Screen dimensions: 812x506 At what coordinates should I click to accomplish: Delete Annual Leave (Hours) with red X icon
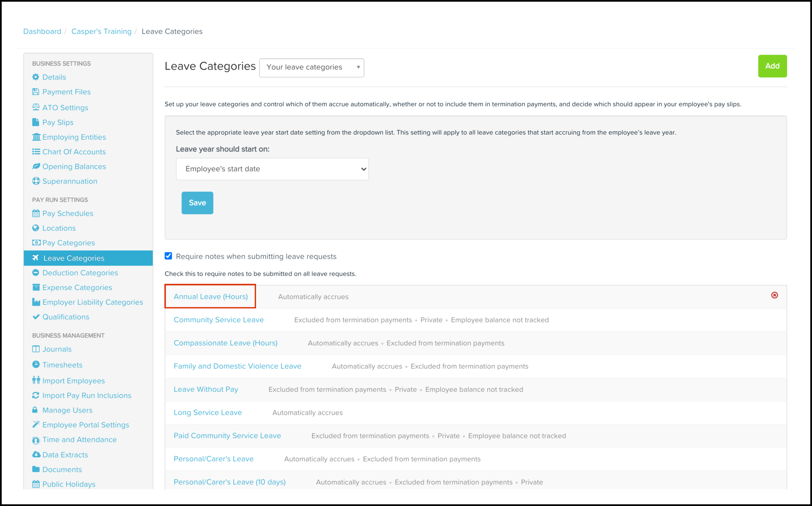pos(774,295)
